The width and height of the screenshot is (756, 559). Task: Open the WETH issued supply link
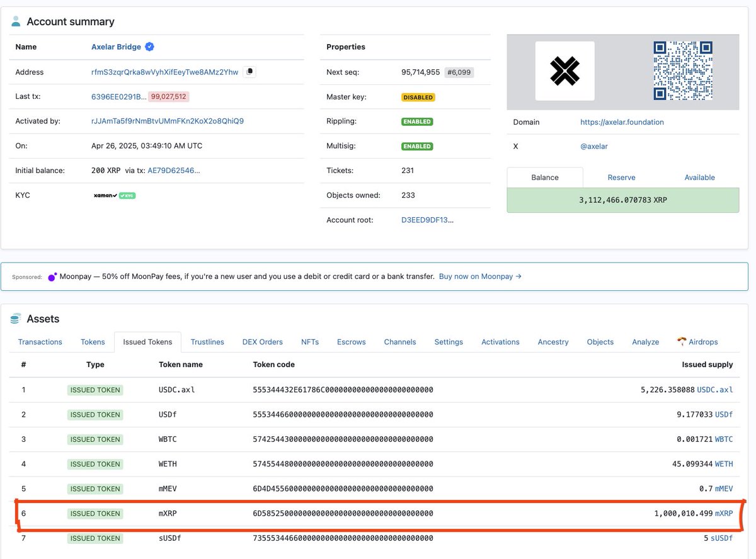tap(724, 464)
